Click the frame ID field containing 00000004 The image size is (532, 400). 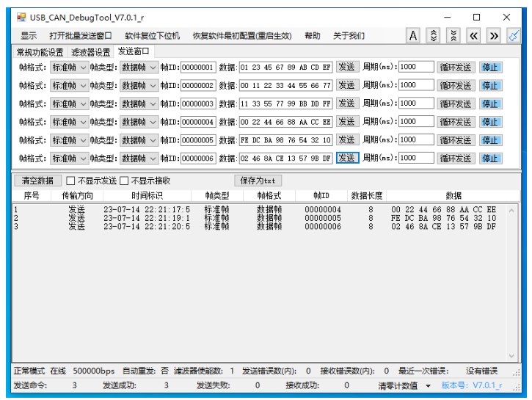(x=198, y=122)
